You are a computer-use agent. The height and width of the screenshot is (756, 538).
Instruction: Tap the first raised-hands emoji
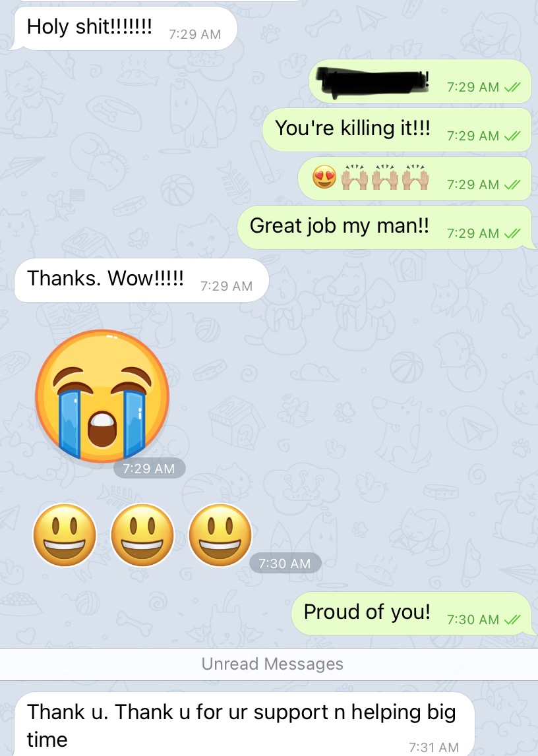355,177
